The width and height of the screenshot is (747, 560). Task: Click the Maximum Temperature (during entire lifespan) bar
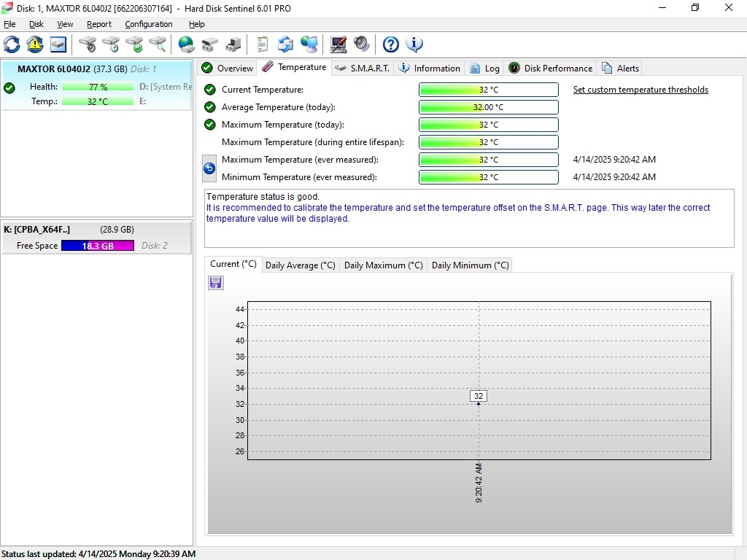[488, 142]
